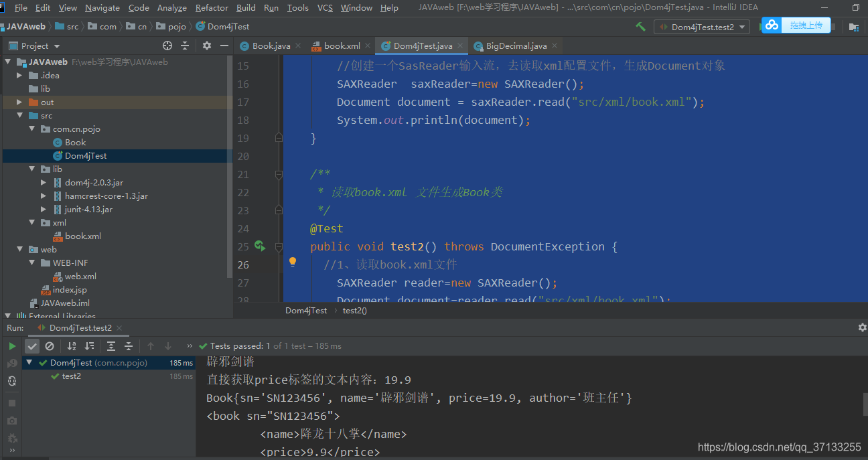Click the console output vertical scrollbar
The height and width of the screenshot is (460, 868).
[x=865, y=404]
